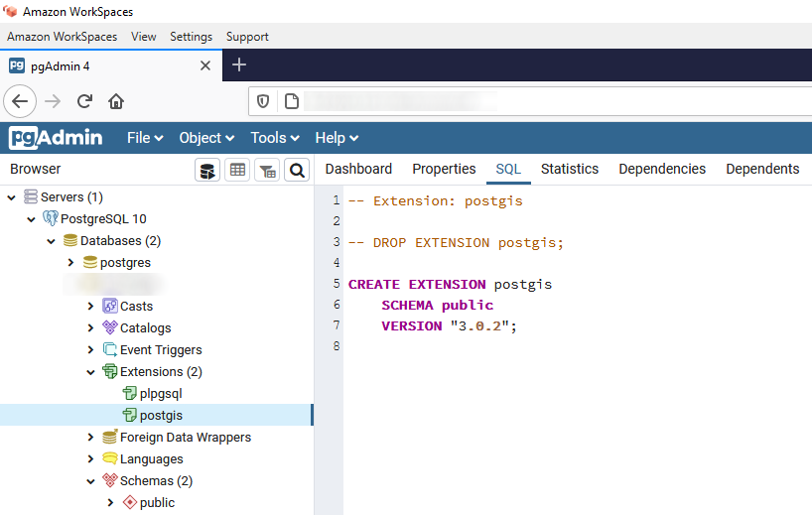Open the Help menu in pgAdmin
The image size is (812, 515).
point(337,138)
